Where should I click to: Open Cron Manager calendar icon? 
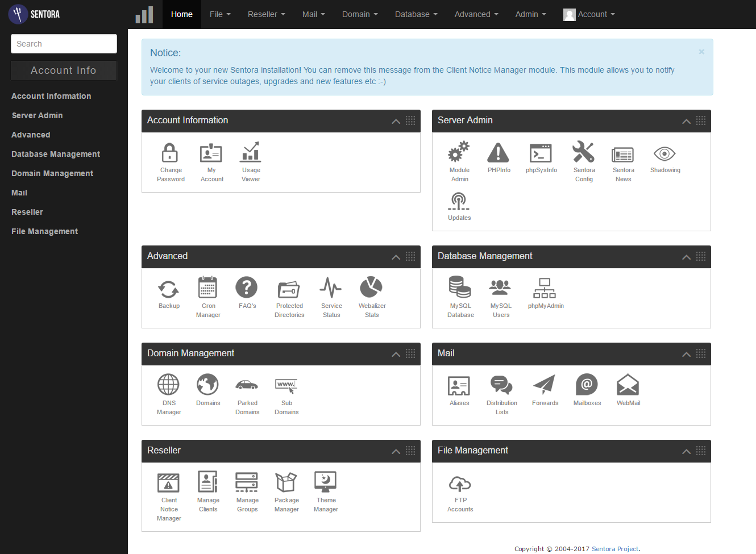[x=207, y=288]
